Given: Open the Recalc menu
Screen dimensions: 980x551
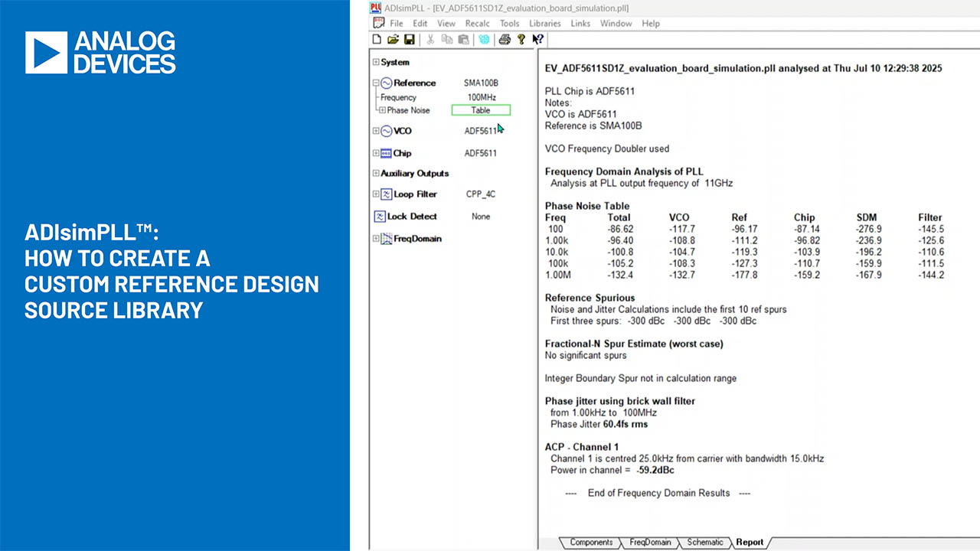Looking at the screenshot, I should (x=477, y=24).
